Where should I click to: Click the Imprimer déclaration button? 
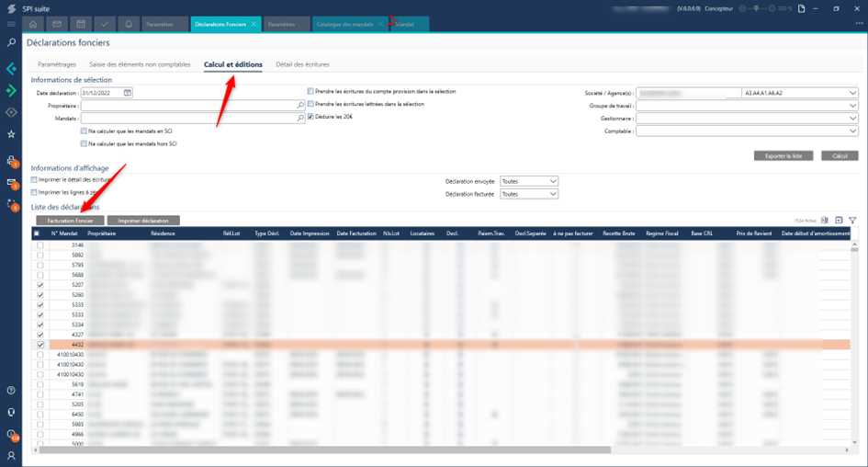coord(143,221)
